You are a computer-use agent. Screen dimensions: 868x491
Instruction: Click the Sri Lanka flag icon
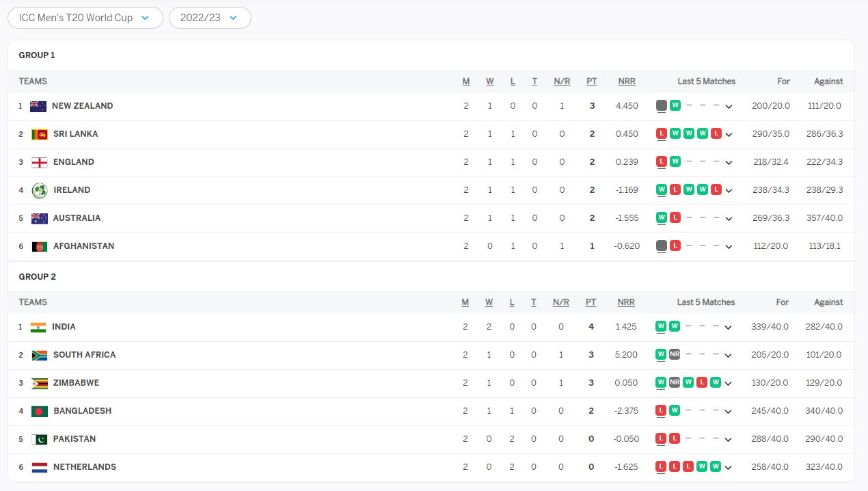[x=40, y=134]
